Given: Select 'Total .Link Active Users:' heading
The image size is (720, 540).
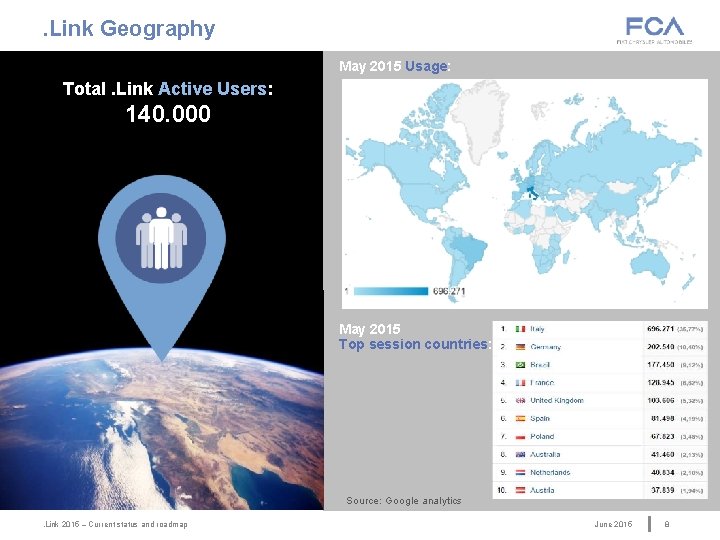Looking at the screenshot, I should (168, 89).
